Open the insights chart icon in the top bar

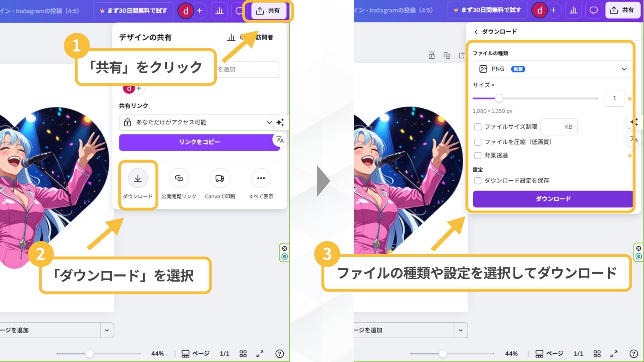pos(219,10)
